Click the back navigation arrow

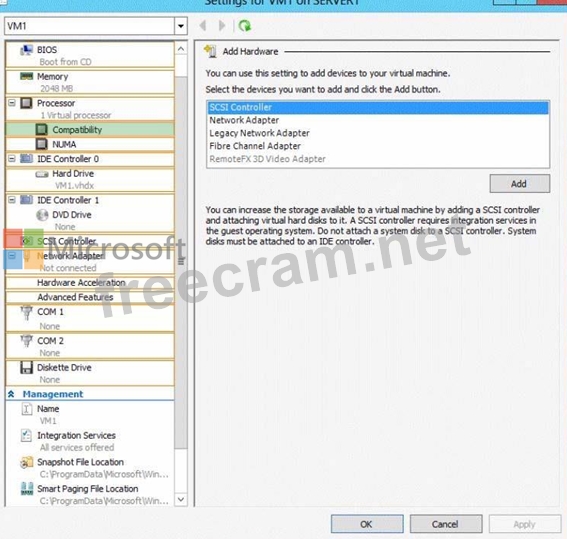203,26
